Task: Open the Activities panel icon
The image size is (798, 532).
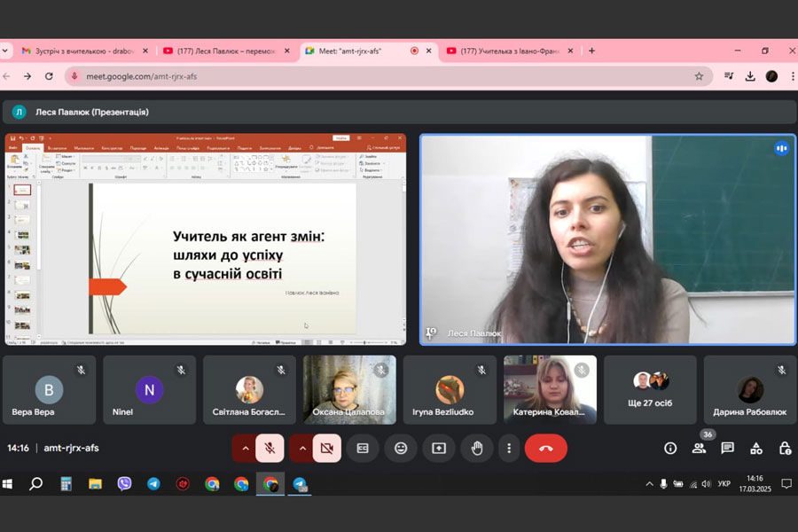Action: [x=756, y=449]
